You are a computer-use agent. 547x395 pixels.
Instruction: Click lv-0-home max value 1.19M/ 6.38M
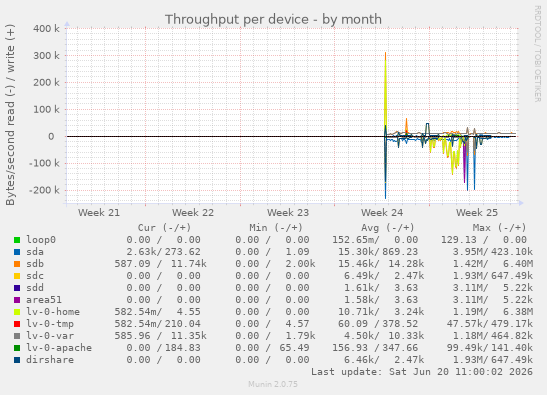493,312
